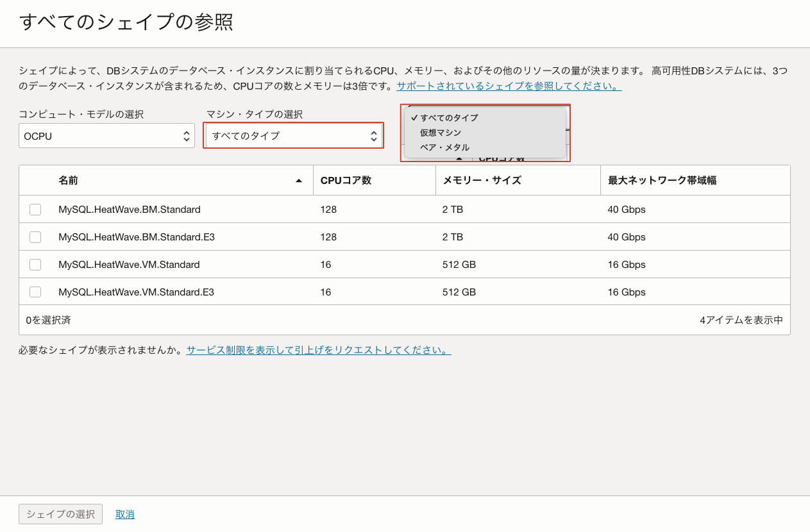The image size is (810, 532).
Task: Check the MySQL.HeatWave.BM.Standard.E3 checkbox
Action: click(x=35, y=237)
